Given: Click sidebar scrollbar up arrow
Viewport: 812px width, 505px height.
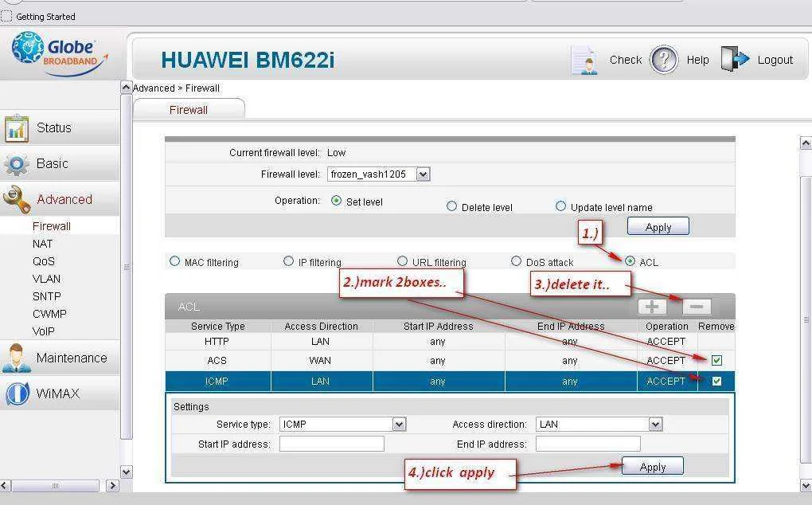Looking at the screenshot, I should (126, 88).
